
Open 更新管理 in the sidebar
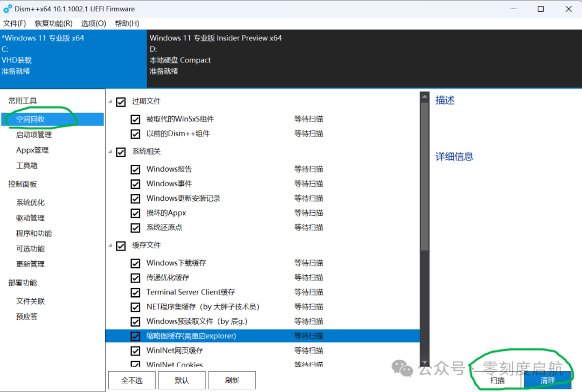click(30, 264)
